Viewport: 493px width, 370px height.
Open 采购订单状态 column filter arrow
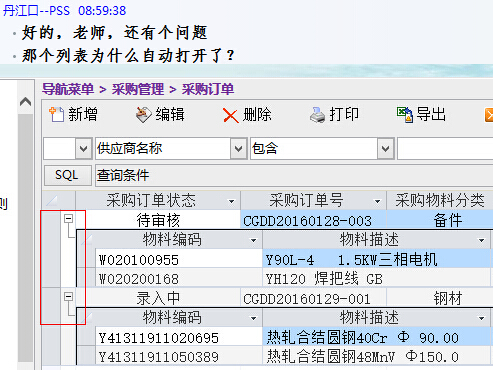(x=231, y=201)
